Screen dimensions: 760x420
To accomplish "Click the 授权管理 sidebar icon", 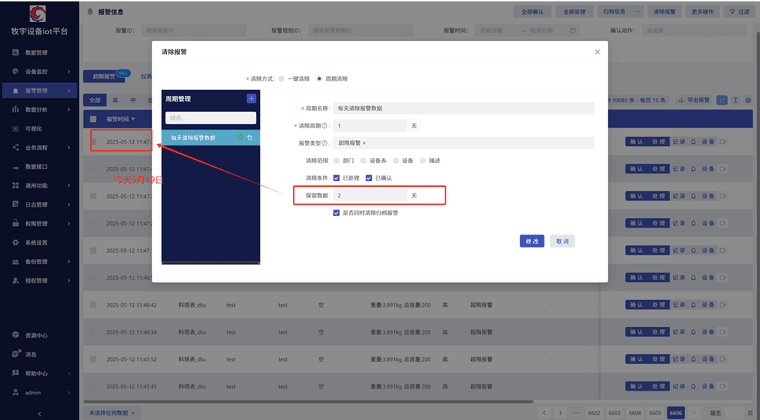I will point(16,280).
